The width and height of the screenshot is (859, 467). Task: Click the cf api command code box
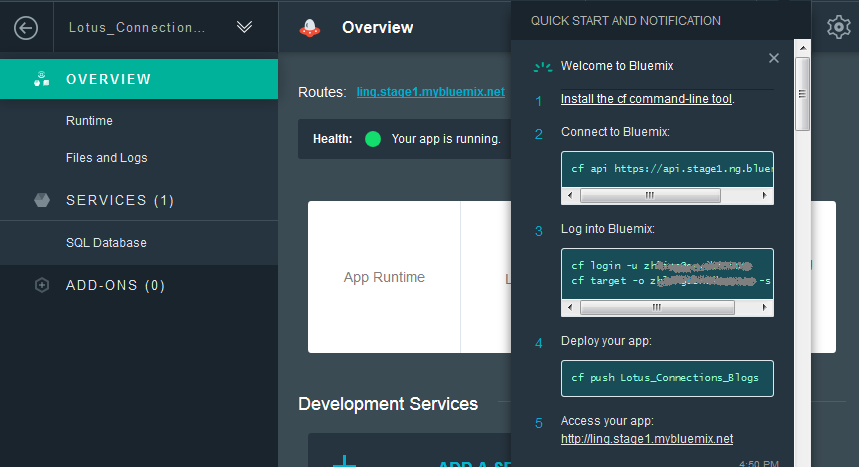pyautogui.click(x=667, y=169)
